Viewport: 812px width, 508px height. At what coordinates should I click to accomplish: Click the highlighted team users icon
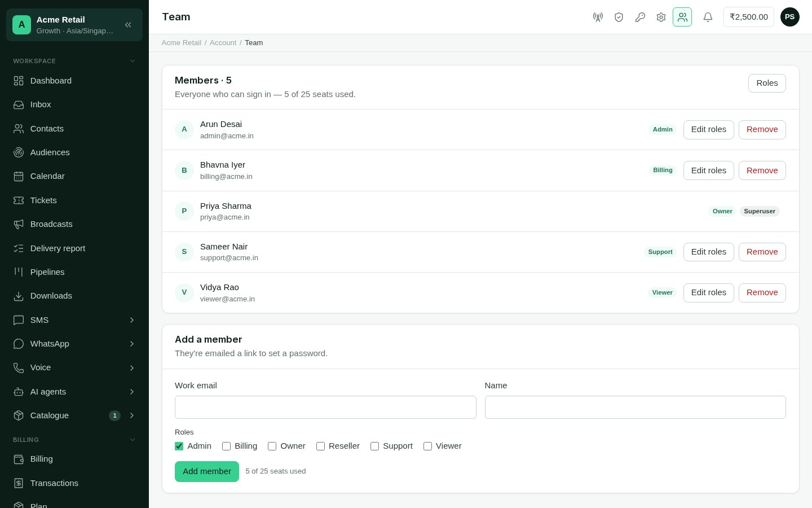(682, 17)
